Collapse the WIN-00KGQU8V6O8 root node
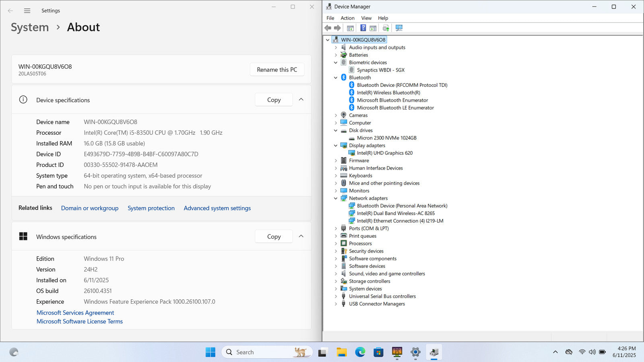The height and width of the screenshot is (362, 644). (x=328, y=40)
